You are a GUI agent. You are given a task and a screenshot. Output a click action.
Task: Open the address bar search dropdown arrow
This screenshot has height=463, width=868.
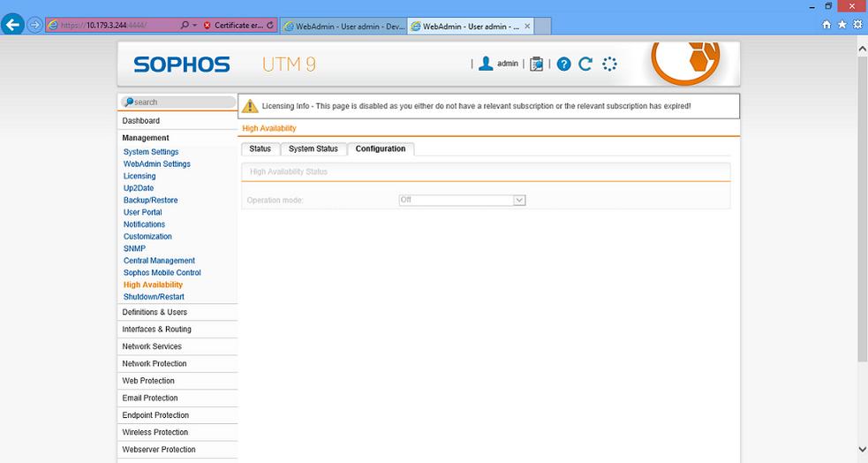(194, 26)
